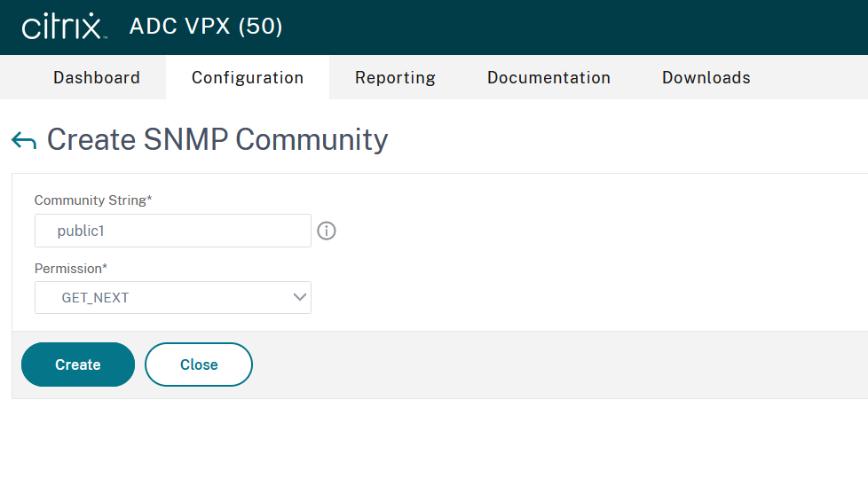Click the ADC VPX (50) product title

(206, 27)
